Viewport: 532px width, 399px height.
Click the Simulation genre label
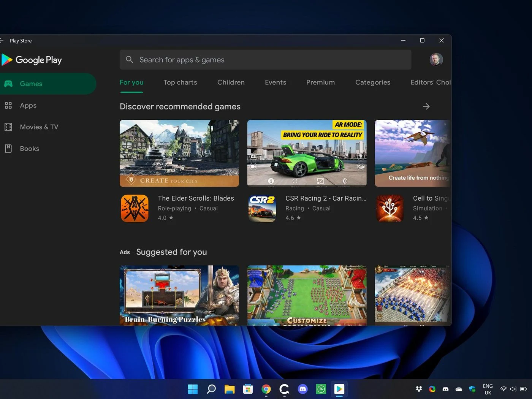427,208
